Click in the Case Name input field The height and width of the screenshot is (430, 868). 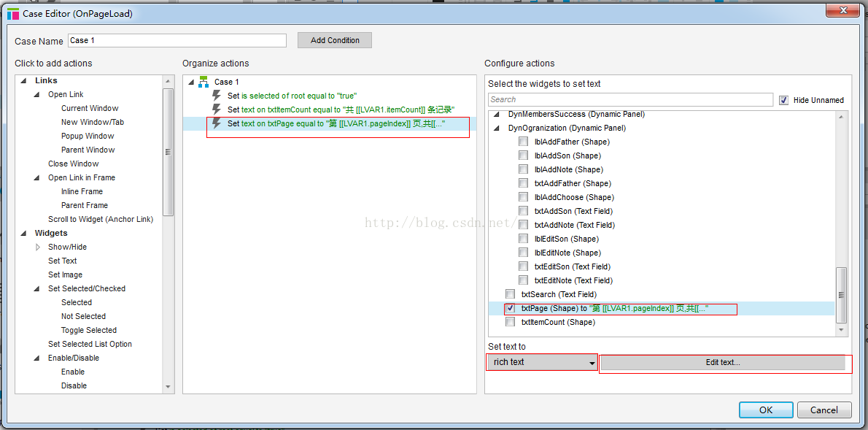177,40
